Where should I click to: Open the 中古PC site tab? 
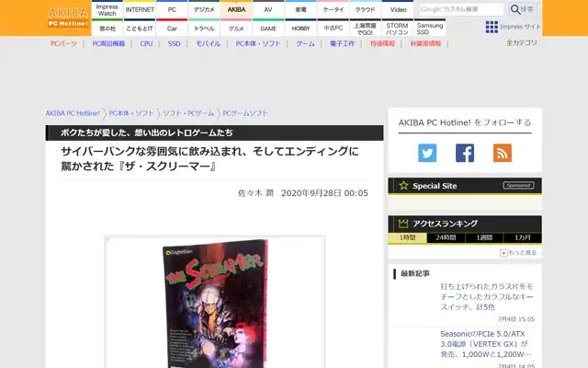point(333,29)
